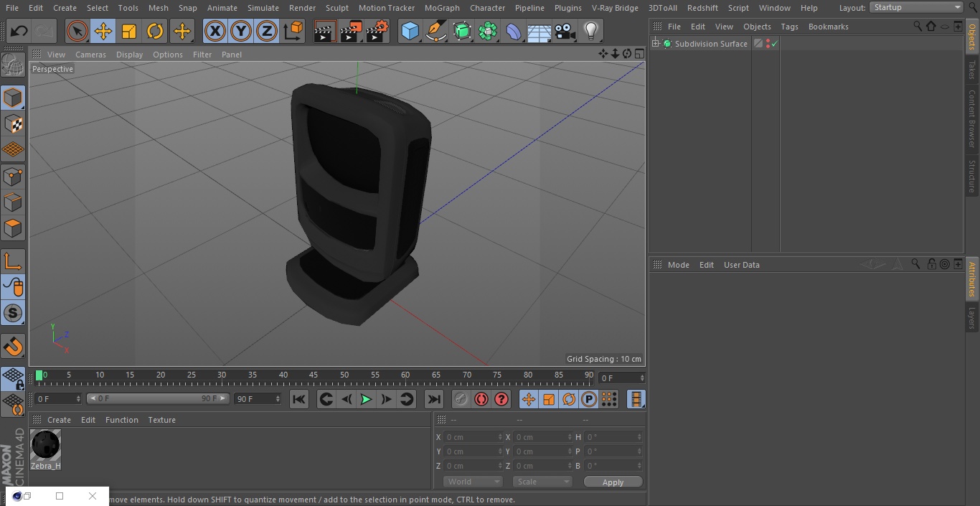
Task: Open the Sculpt menu
Action: [336, 8]
